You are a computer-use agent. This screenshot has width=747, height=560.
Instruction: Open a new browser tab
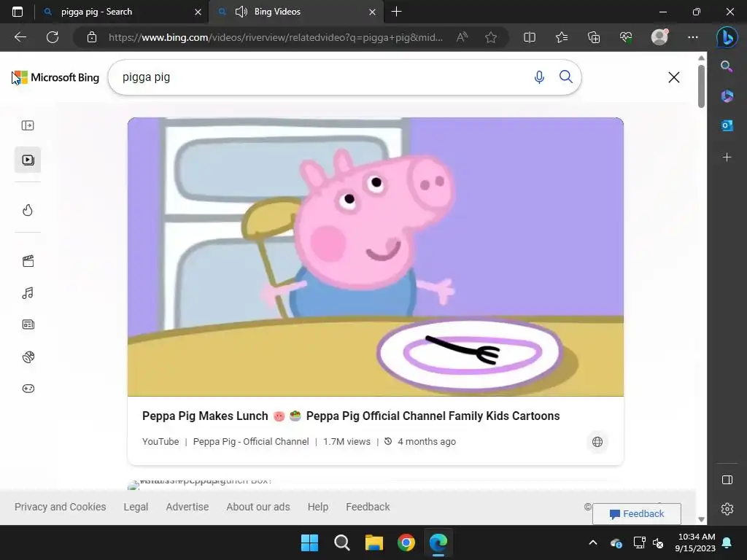[x=396, y=12]
